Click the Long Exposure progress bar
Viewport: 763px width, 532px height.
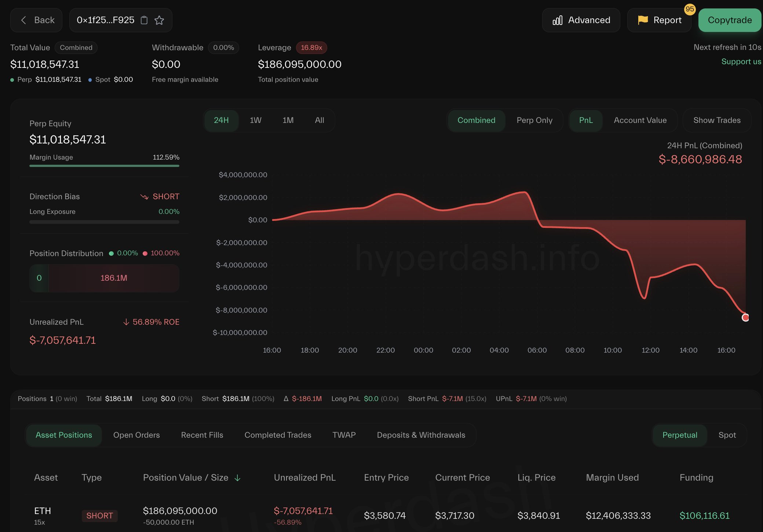(105, 222)
